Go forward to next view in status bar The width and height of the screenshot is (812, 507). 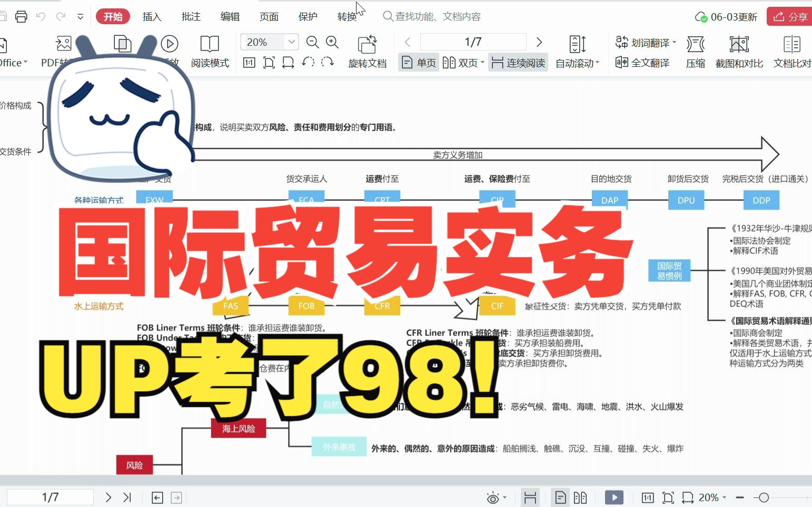click(x=176, y=498)
